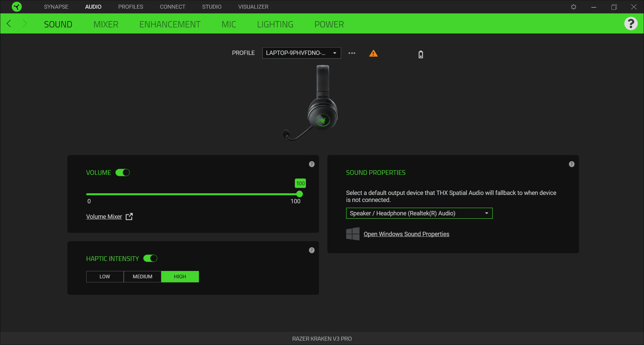The height and width of the screenshot is (345, 644).
Task: Open the Volume panel help tooltip icon
Action: click(312, 164)
